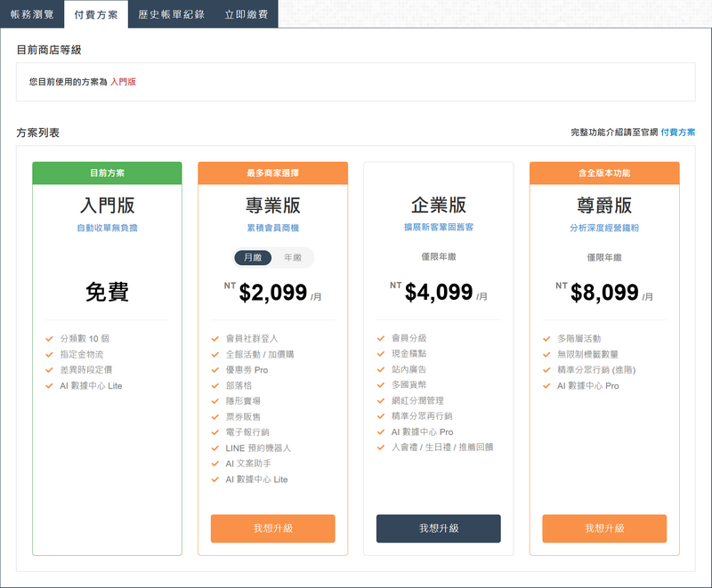The width and height of the screenshot is (712, 588).
Task: Upgrade to 尊爵版 with 我想升級 button
Action: pyautogui.click(x=603, y=528)
